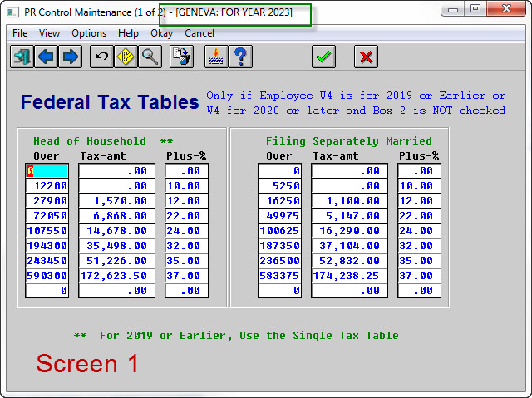Click 'Head of Household' table heading
Image resolution: width=532 pixels, height=398 pixels.
(x=90, y=141)
